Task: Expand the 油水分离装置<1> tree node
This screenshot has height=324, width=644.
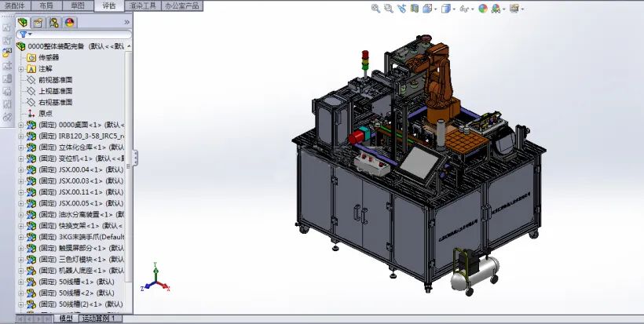Action: 21,214
